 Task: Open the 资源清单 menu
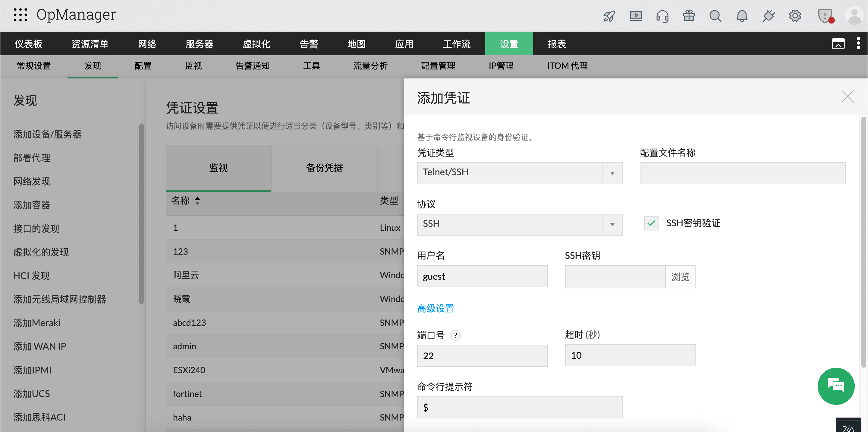[90, 44]
